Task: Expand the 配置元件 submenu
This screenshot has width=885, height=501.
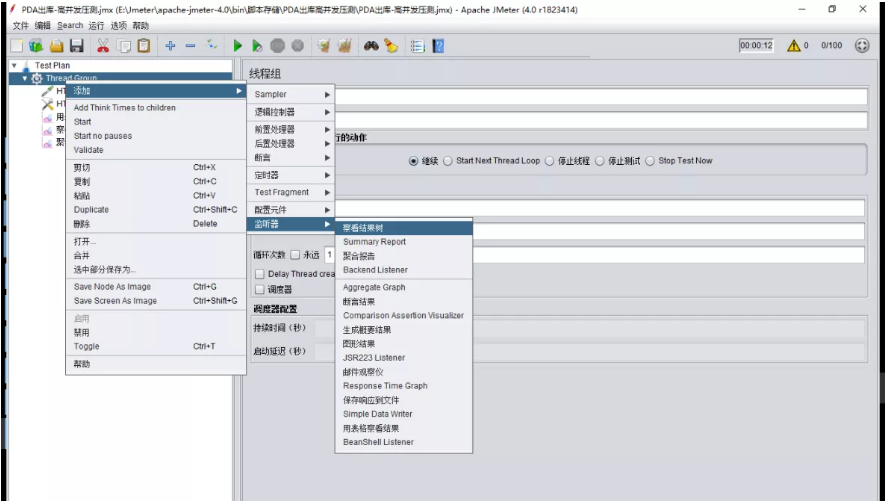Action: pos(291,210)
